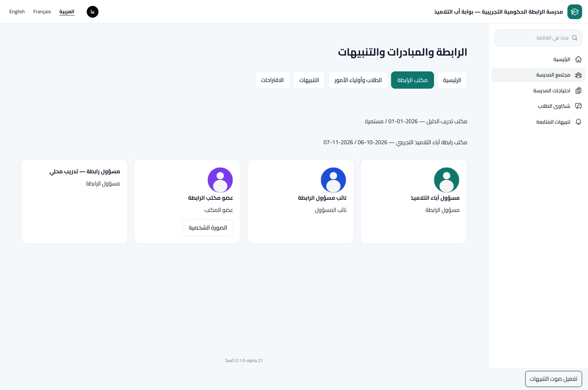Click the name مسؤول رابطة — تدريب محلي

85,171
